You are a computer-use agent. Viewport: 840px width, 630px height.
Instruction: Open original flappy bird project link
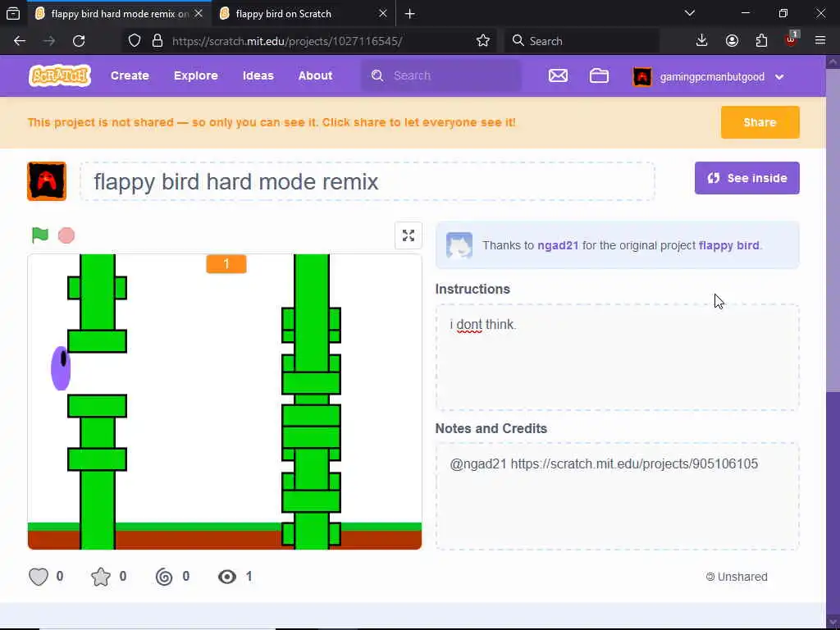[x=728, y=245]
